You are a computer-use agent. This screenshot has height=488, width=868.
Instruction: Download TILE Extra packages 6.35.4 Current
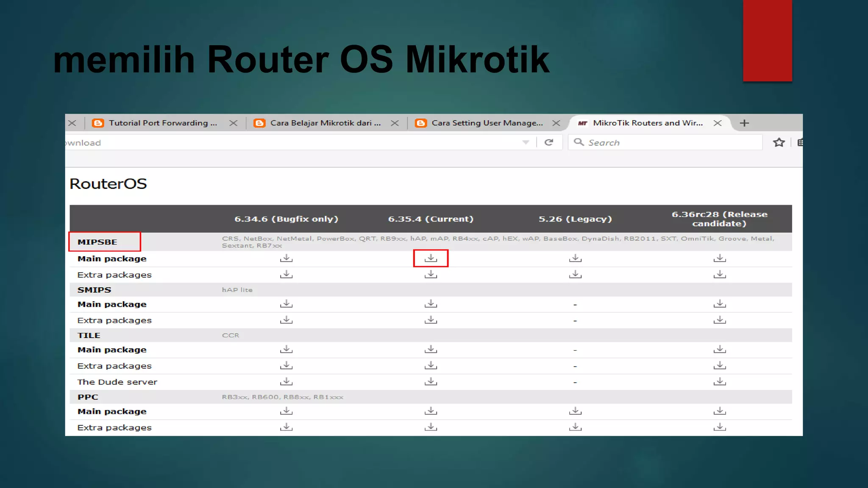431,365
